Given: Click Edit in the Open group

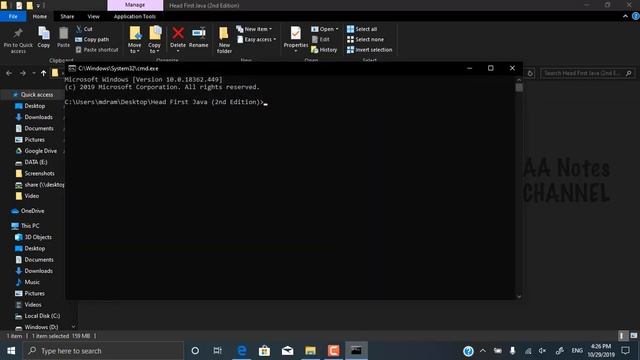Looking at the screenshot, I should tap(321, 39).
